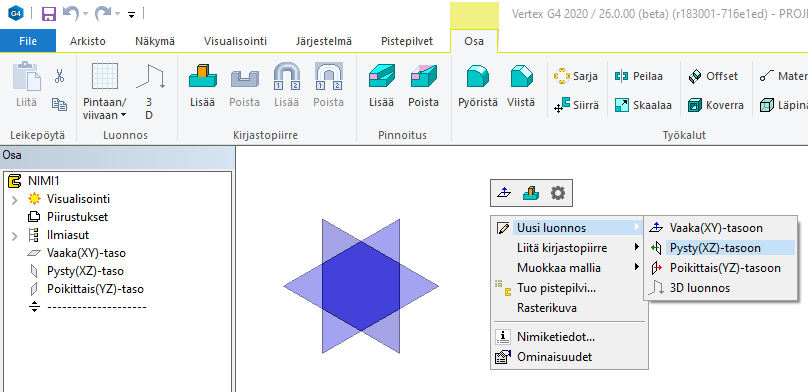
Task: Switch to the Visualisointi ribbon tab
Action: point(235,41)
